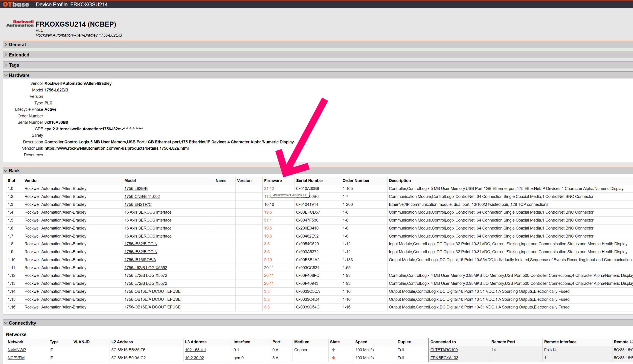This screenshot has width=633, height=364.
Task: Click the Serial Number column header in Rack
Action: pyautogui.click(x=310, y=181)
